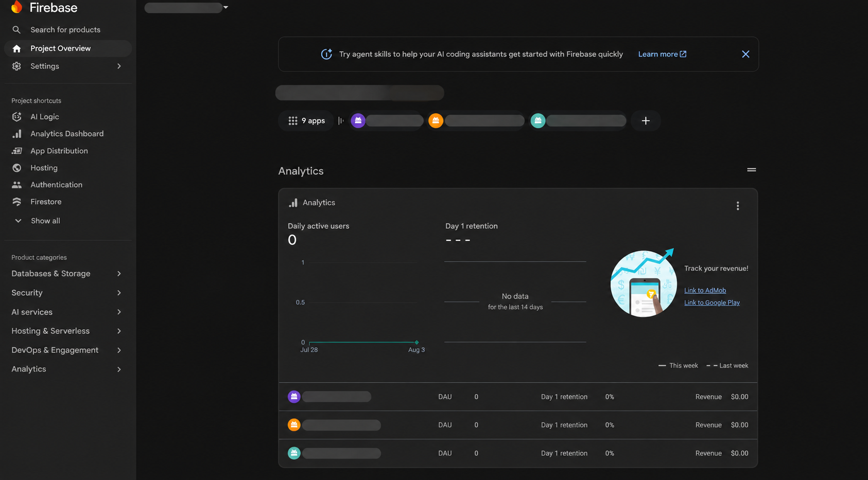868x480 pixels.
Task: Click the Authentication people icon
Action: (x=16, y=185)
